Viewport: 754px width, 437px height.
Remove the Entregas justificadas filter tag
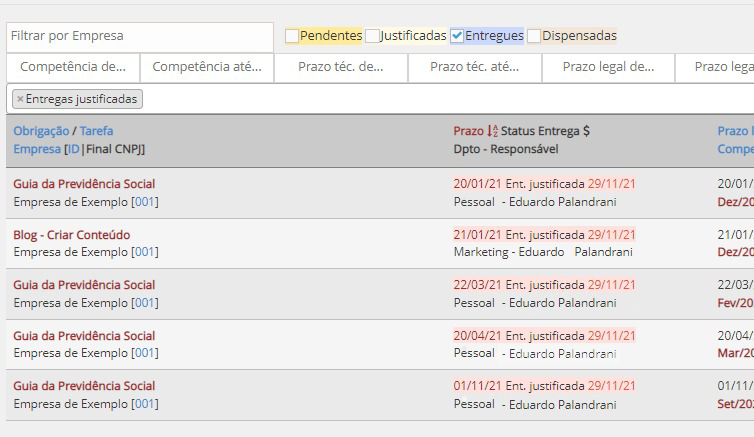pos(20,99)
